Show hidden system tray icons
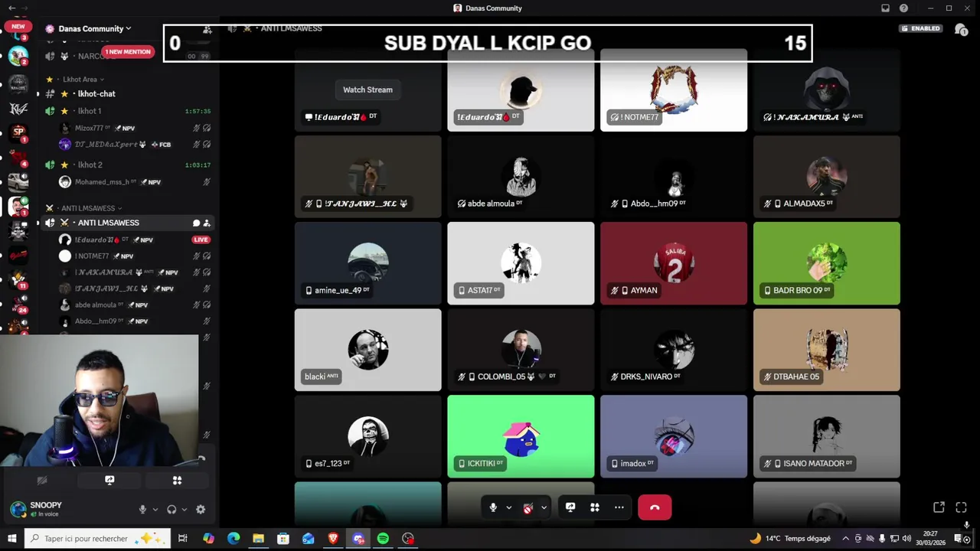The width and height of the screenshot is (980, 551). 845,539
